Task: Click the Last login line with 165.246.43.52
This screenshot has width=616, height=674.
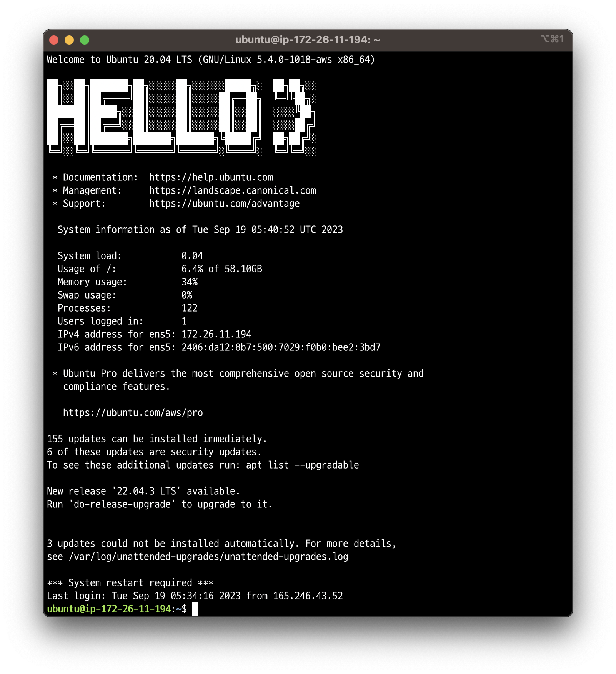Action: tap(195, 596)
